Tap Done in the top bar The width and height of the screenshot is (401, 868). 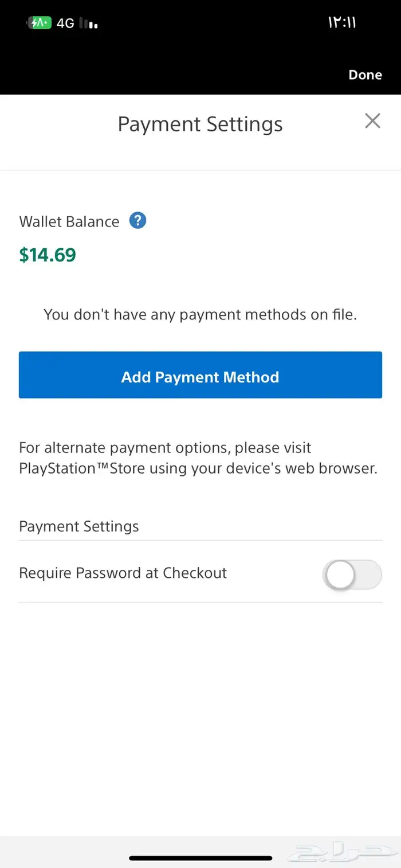(365, 75)
